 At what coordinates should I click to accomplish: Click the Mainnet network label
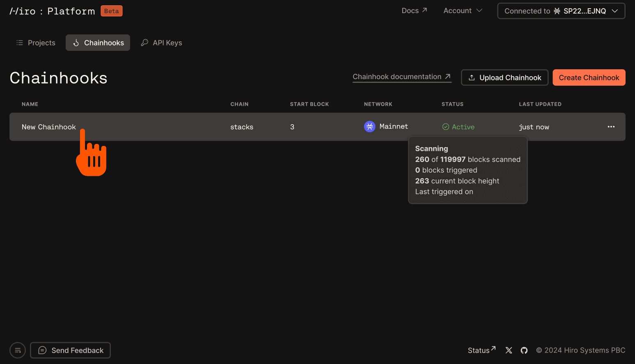coord(394,126)
